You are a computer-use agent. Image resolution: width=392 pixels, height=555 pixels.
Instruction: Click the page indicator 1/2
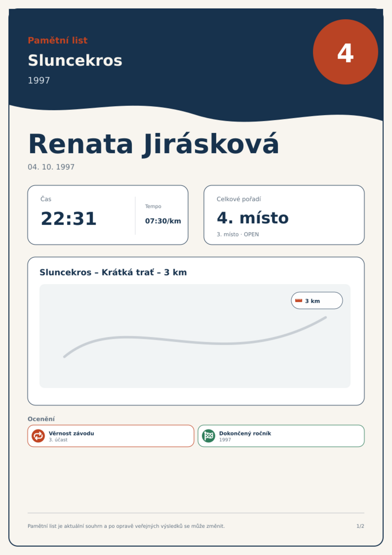point(360,526)
